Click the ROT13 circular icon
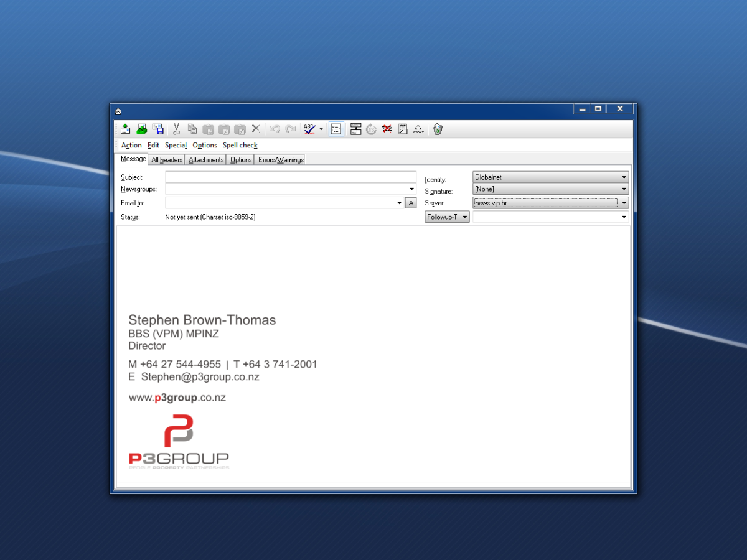 pyautogui.click(x=372, y=129)
